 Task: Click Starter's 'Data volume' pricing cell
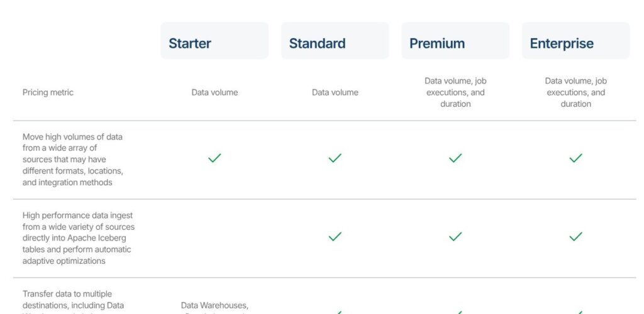(214, 92)
